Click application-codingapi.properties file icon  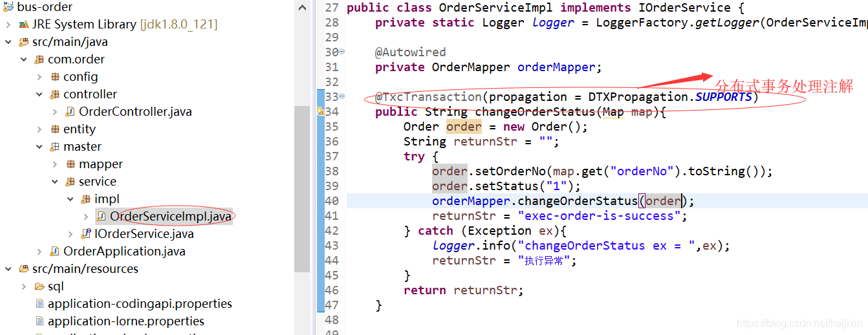point(39,304)
